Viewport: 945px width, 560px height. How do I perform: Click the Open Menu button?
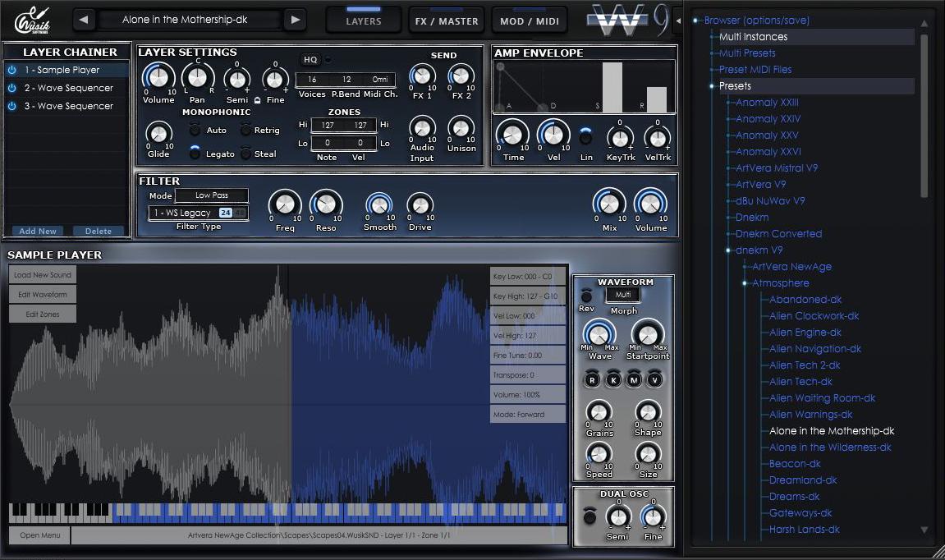click(39, 535)
